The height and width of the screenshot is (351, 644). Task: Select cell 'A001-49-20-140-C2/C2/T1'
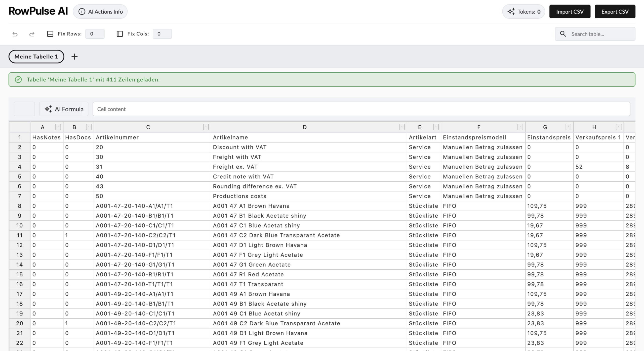click(152, 324)
